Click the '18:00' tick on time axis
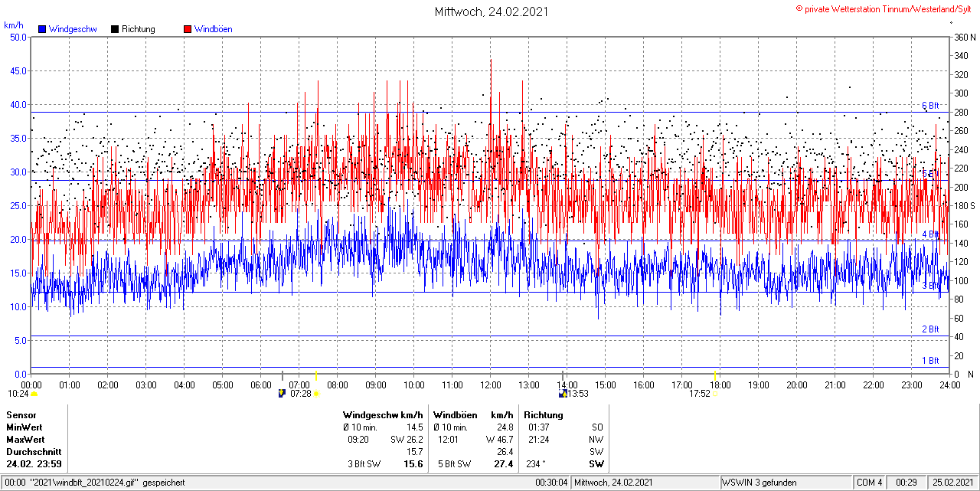Image resolution: width=980 pixels, height=491 pixels. (x=720, y=385)
